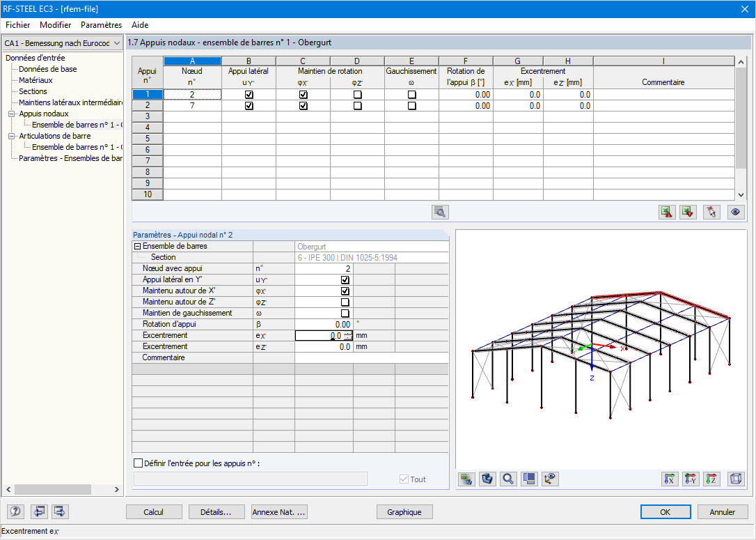Click the table search/magnifier list icon
The image size is (756, 540).
click(x=440, y=212)
